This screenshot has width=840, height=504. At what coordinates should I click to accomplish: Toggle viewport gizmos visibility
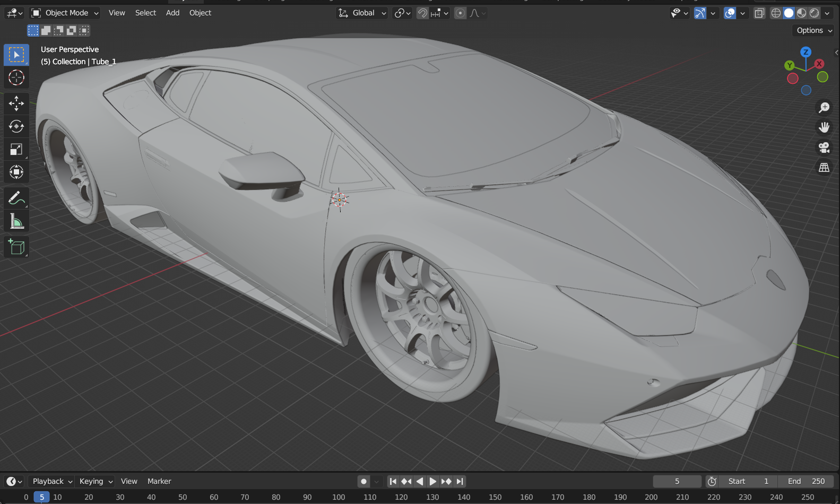point(700,13)
